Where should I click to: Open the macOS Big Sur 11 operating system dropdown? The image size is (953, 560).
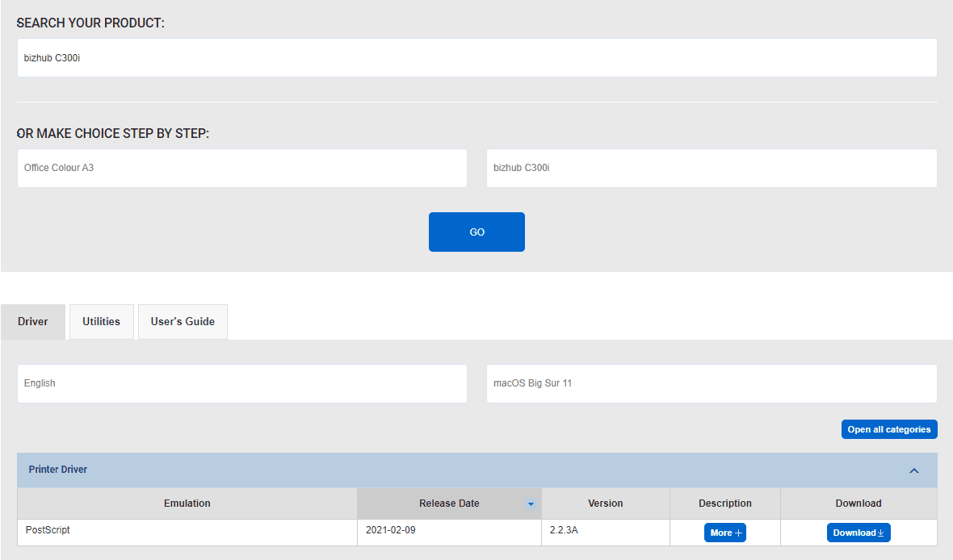(711, 383)
